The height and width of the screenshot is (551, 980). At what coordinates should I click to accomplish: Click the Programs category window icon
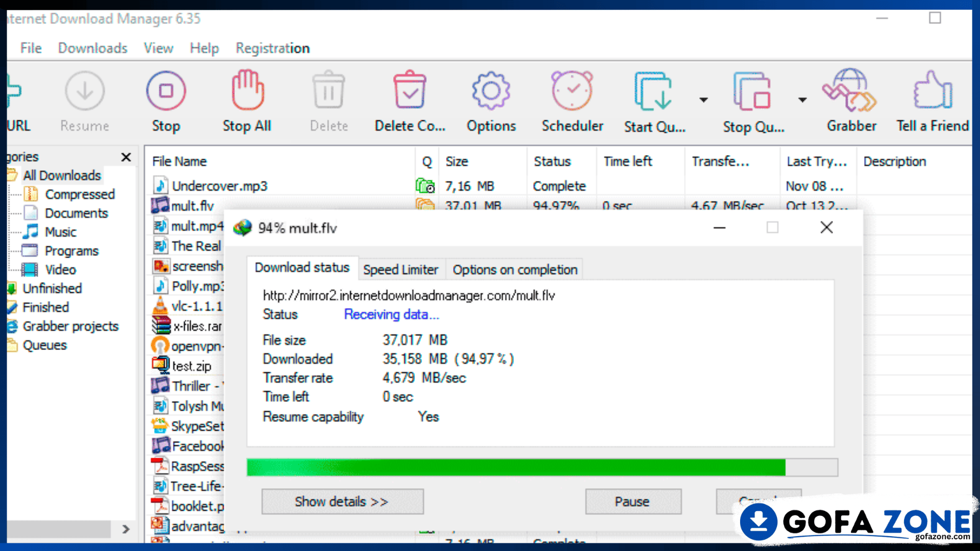pyautogui.click(x=30, y=251)
